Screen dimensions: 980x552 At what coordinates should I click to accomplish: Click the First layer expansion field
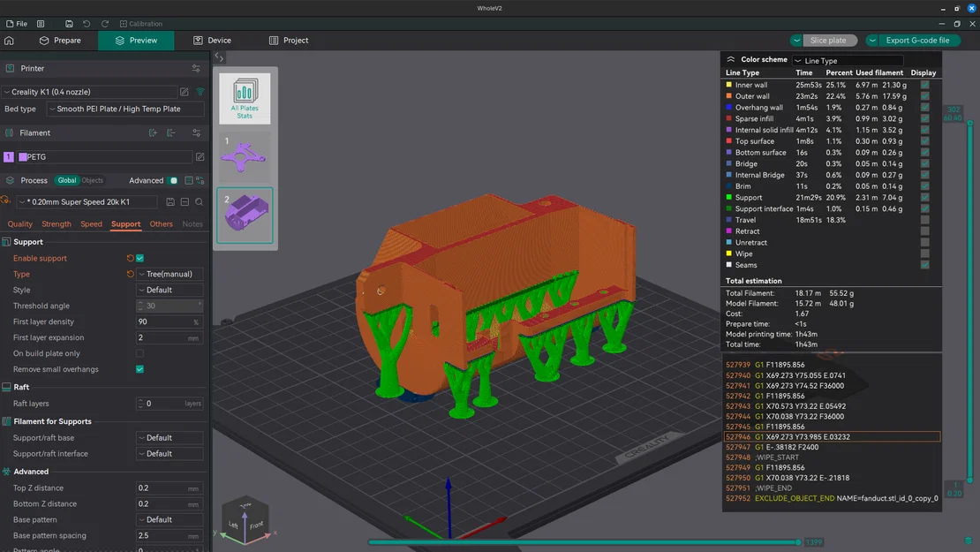pos(170,337)
